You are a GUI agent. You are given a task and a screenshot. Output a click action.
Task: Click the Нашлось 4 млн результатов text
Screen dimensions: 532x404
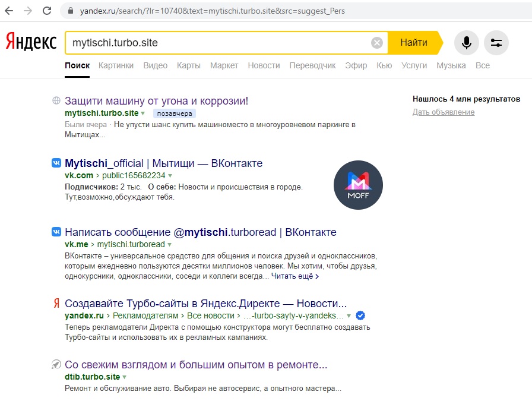coord(467,99)
